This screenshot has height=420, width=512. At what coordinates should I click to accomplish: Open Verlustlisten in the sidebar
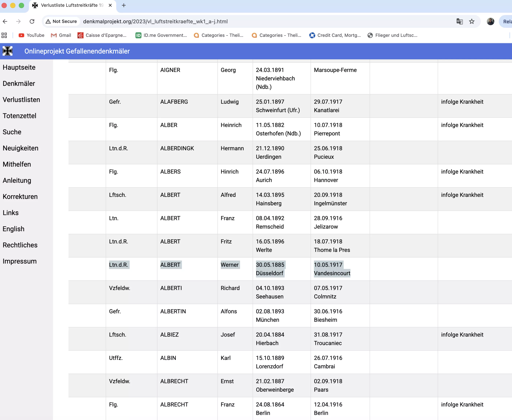(21, 100)
